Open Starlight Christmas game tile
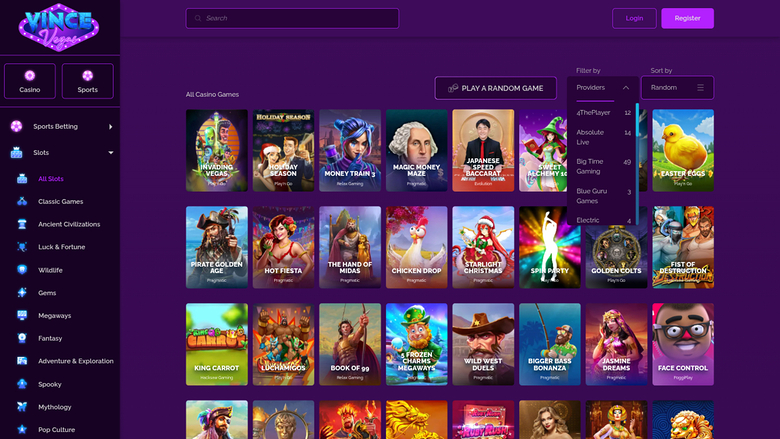The height and width of the screenshot is (439, 780). [x=483, y=247]
